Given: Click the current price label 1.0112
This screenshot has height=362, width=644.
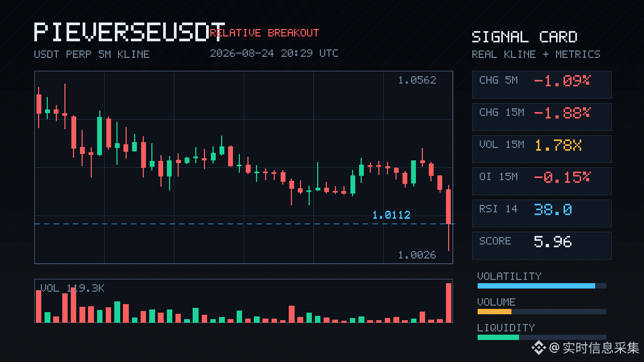Looking at the screenshot, I should pos(391,215).
